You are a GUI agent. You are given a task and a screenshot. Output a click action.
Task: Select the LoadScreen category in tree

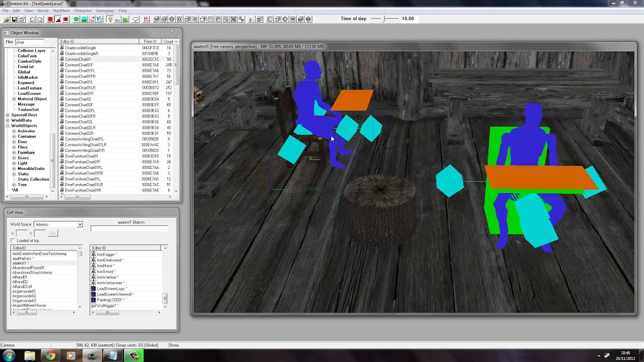pyautogui.click(x=29, y=94)
